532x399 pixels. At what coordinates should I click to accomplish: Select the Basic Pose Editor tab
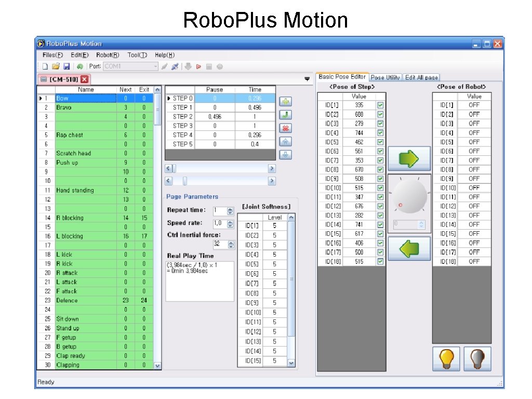pos(342,77)
